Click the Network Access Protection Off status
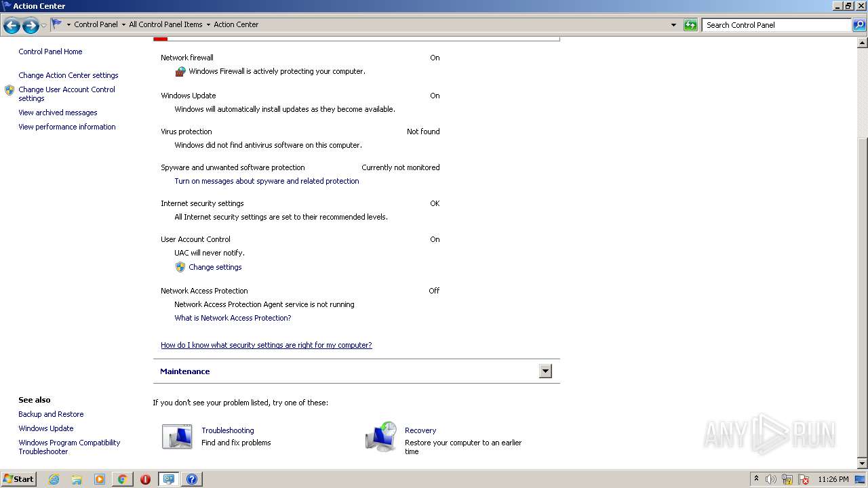This screenshot has height=488, width=868. point(434,291)
